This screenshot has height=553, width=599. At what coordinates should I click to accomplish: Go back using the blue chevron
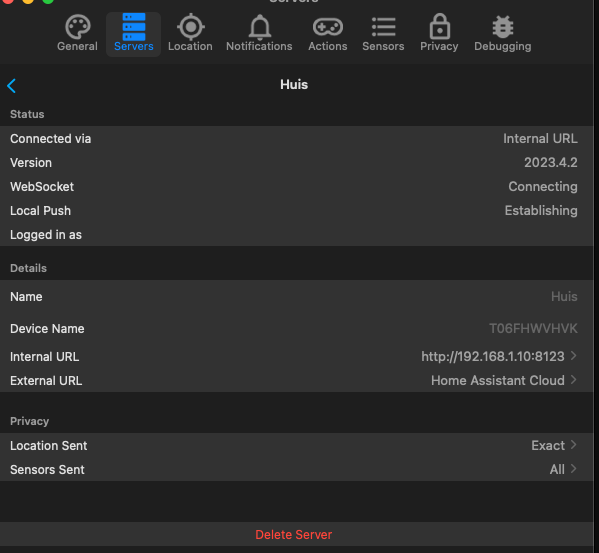click(11, 86)
